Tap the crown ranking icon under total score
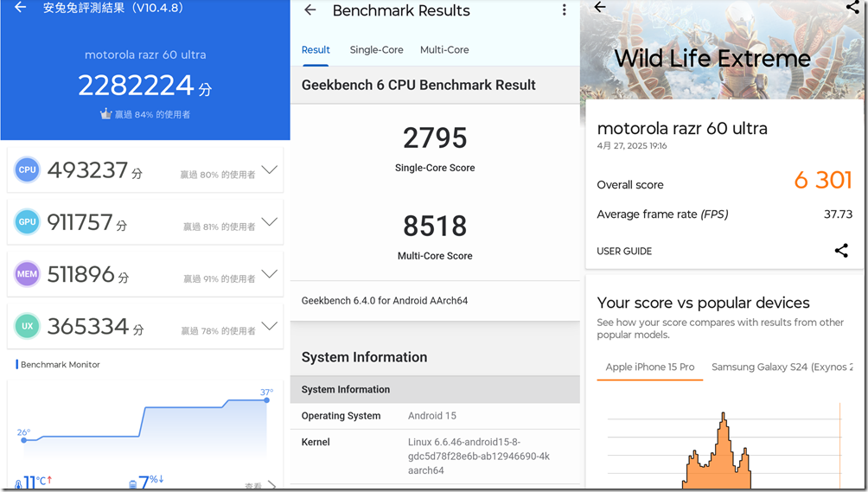The image size is (868, 492). tap(105, 114)
